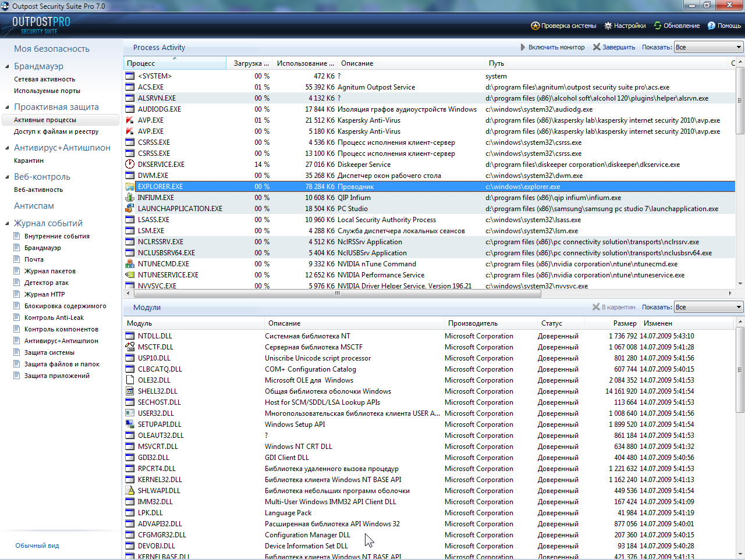Screen dimensions: 745x560
Task: Select the ADVAPI32.DLL module row
Action: click(x=430, y=524)
